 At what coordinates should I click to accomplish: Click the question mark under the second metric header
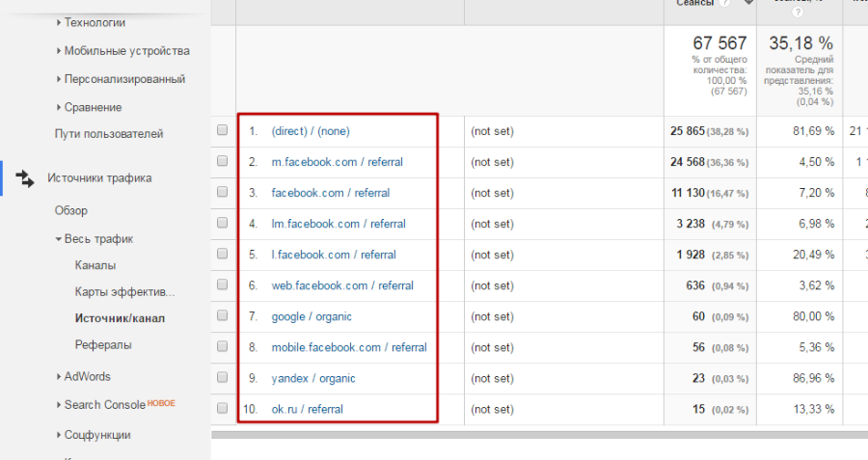[x=799, y=13]
